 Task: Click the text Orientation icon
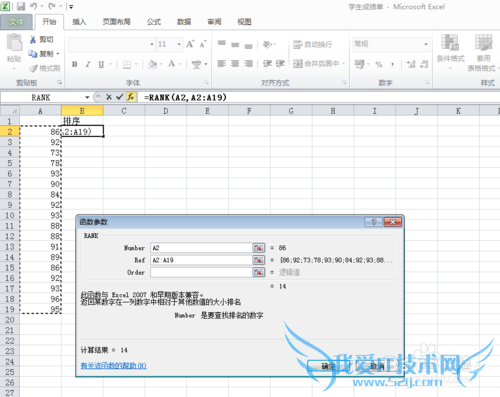[267, 44]
